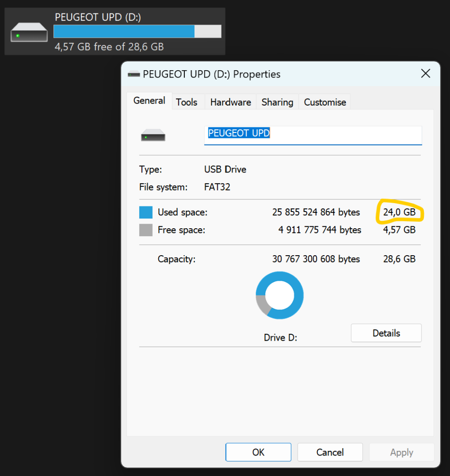The image size is (450, 476).
Task: Click the Properties dialog title text
Action: click(x=211, y=74)
